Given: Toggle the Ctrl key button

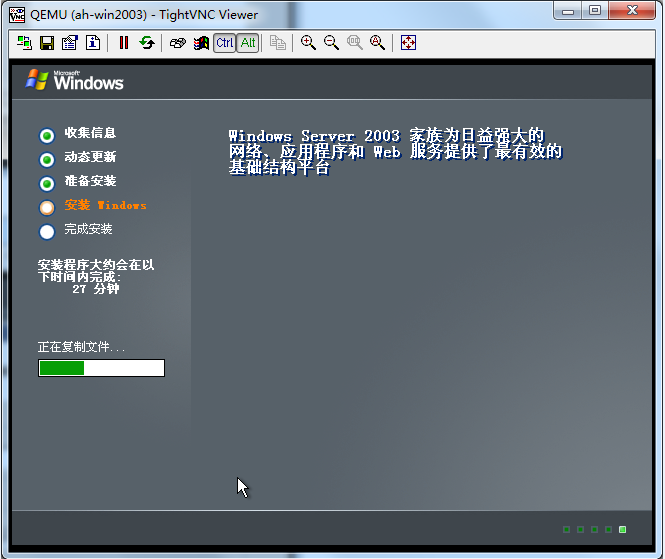Looking at the screenshot, I should point(225,43).
